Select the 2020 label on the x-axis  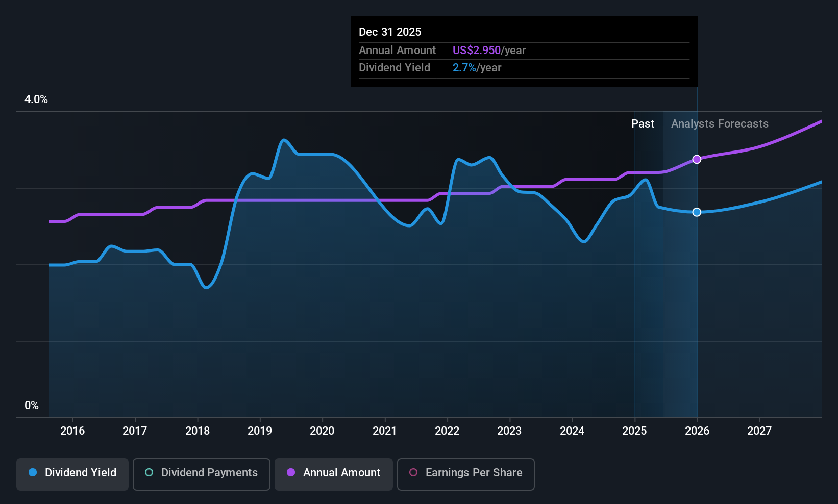tap(322, 431)
